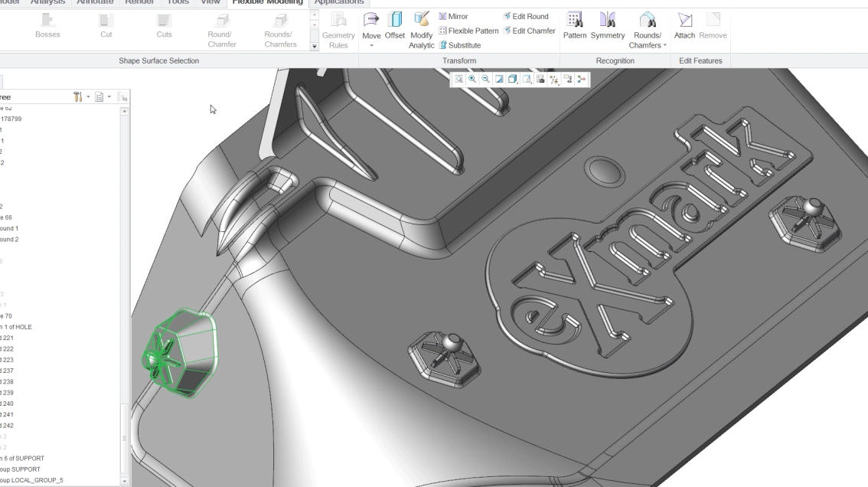Open the Display Style options
This screenshot has height=487, width=868.
point(513,79)
